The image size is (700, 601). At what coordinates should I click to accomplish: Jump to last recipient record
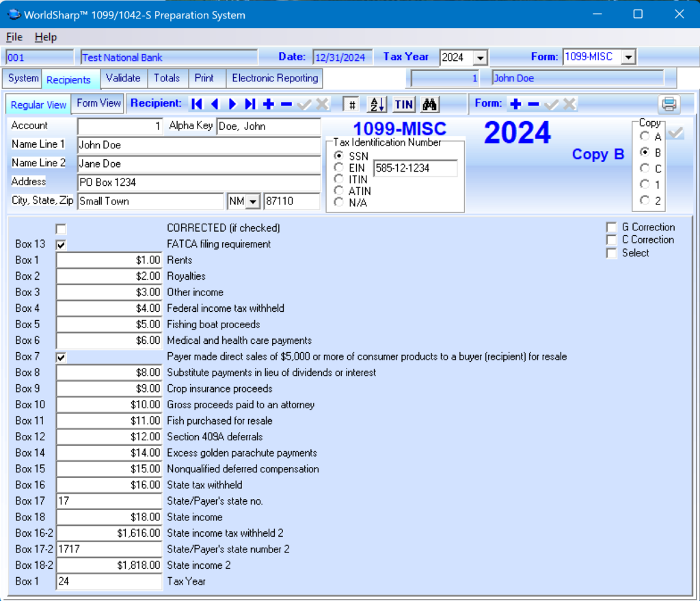click(x=250, y=104)
